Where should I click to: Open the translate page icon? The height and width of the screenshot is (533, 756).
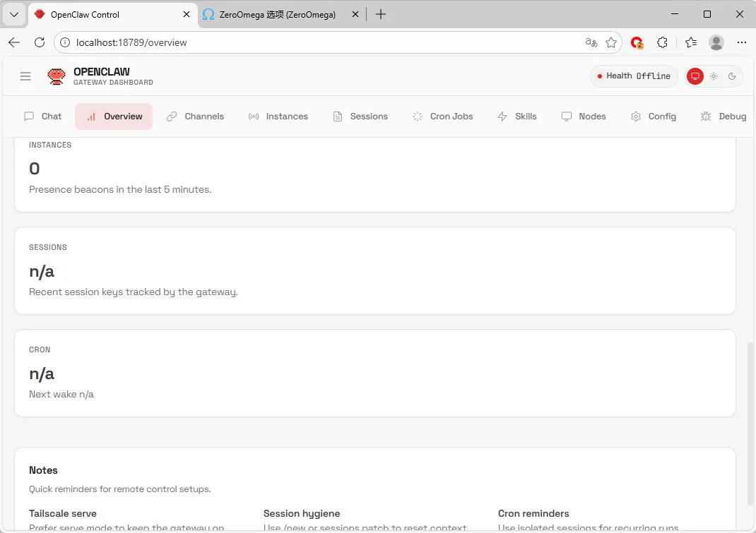coord(591,42)
